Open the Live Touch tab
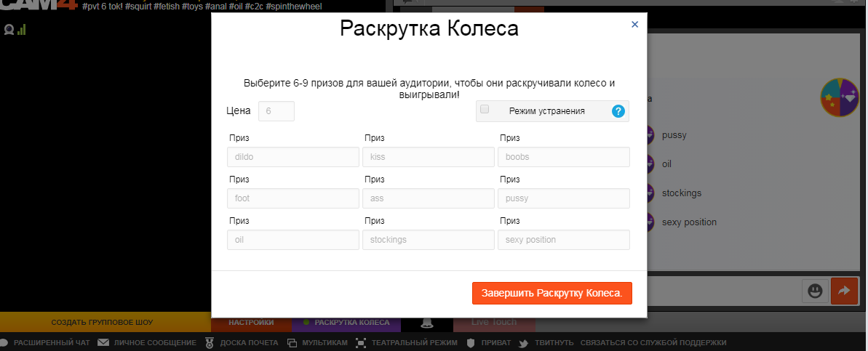 click(x=493, y=322)
